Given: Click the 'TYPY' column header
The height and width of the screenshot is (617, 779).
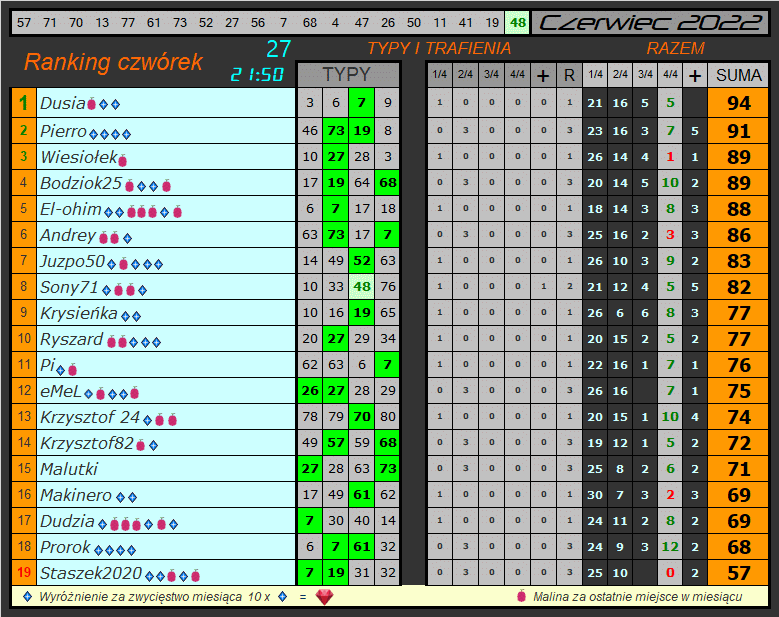Looking at the screenshot, I should click(348, 75).
